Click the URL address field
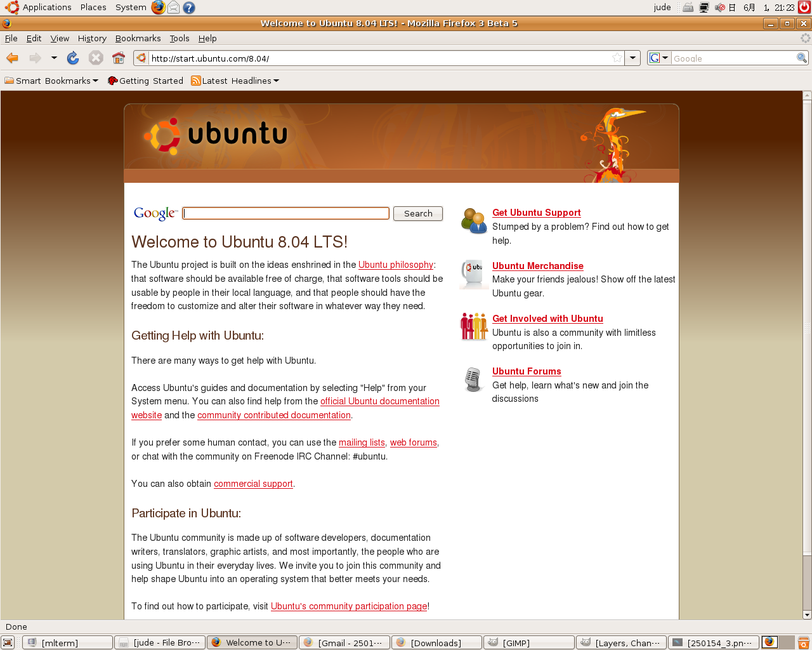The width and height of the screenshot is (812, 650). pyautogui.click(x=379, y=58)
